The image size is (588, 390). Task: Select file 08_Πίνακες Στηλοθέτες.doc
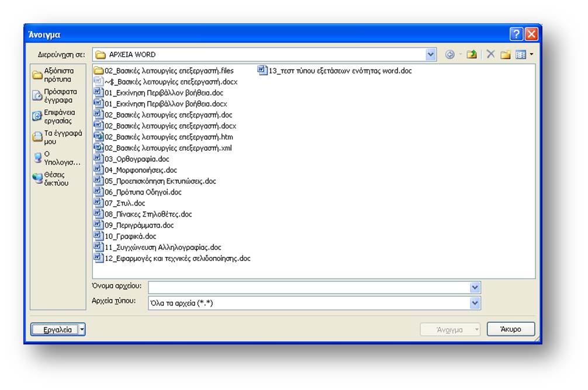143,214
